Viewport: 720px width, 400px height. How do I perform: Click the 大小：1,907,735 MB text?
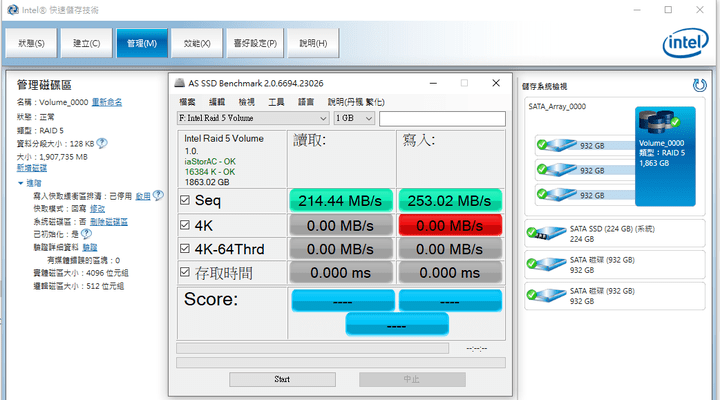tap(52, 157)
